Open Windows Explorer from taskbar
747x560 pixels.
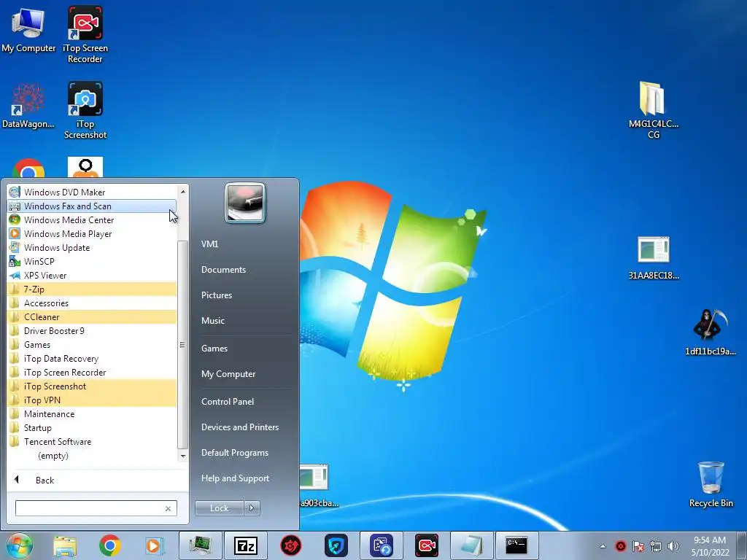65,545
